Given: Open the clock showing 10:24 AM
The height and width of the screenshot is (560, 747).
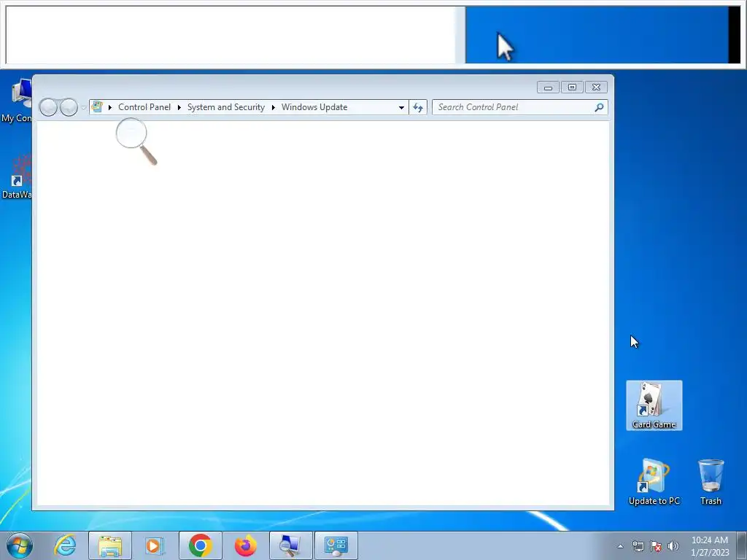Looking at the screenshot, I should click(710, 546).
